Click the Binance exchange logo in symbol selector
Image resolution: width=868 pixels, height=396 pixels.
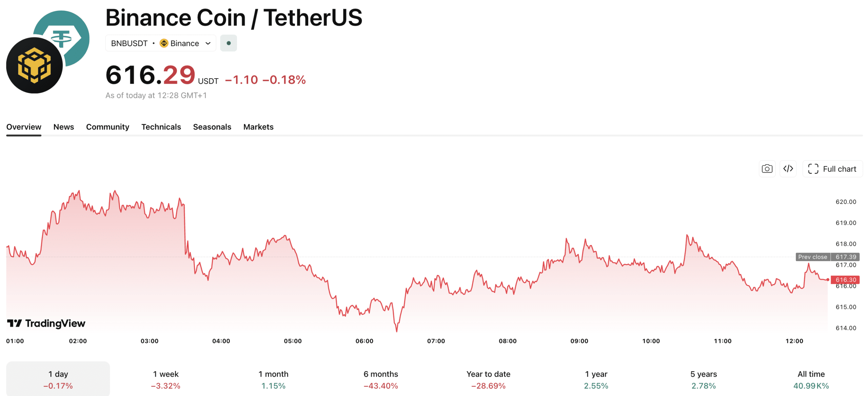point(163,43)
